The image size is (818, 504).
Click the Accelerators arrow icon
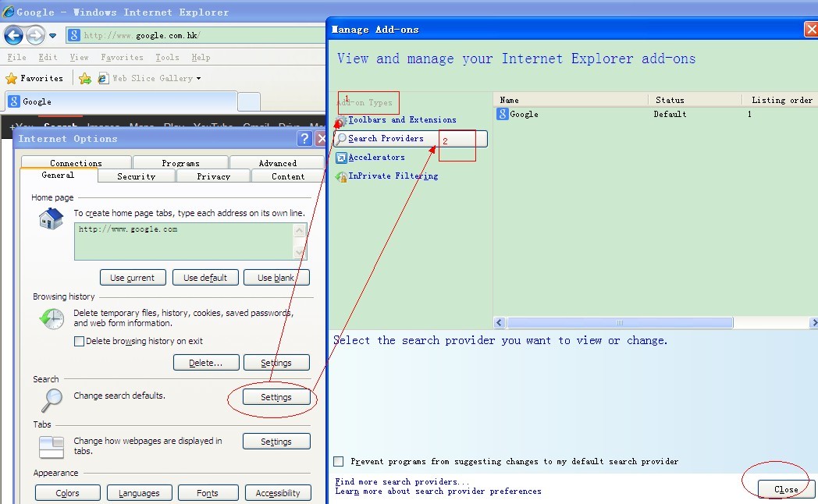click(341, 158)
